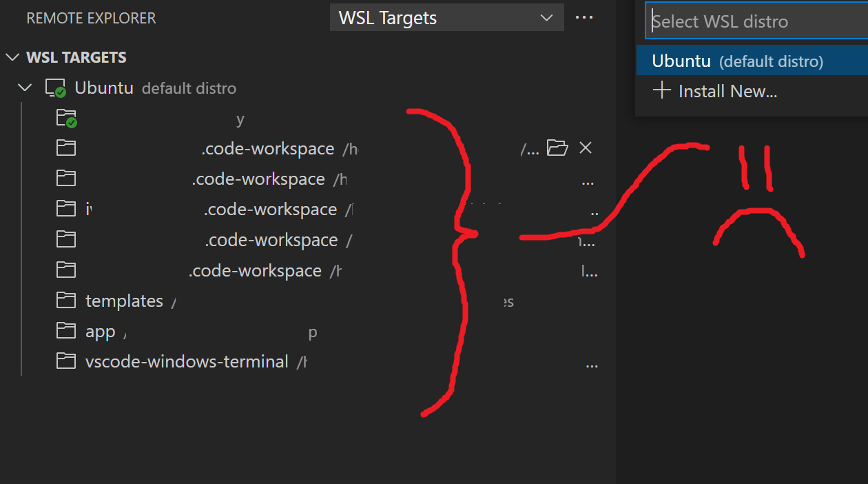Click the open-folder icon on the first .code-workspace row
The image size is (868, 484).
(x=558, y=147)
